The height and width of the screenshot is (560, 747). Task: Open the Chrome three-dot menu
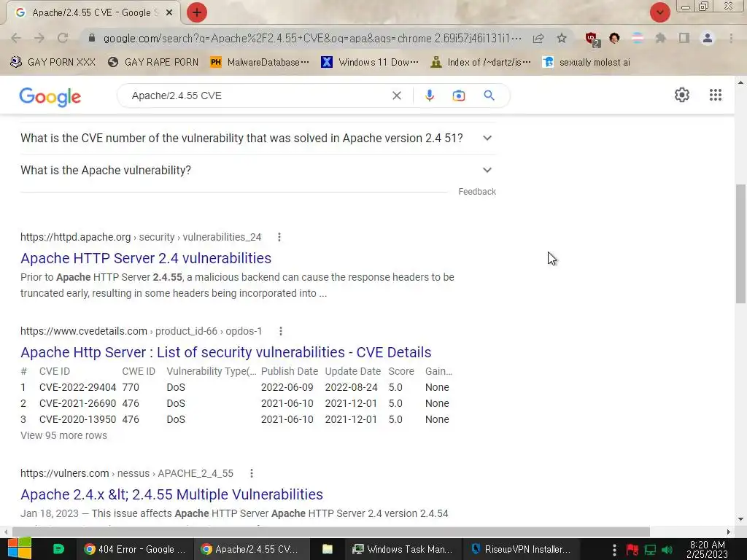tap(731, 38)
